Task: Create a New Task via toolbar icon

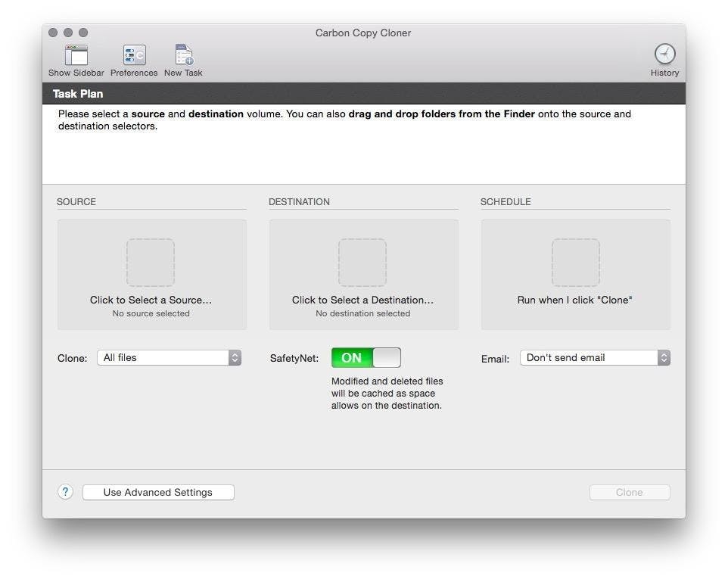Action: pyautogui.click(x=184, y=55)
